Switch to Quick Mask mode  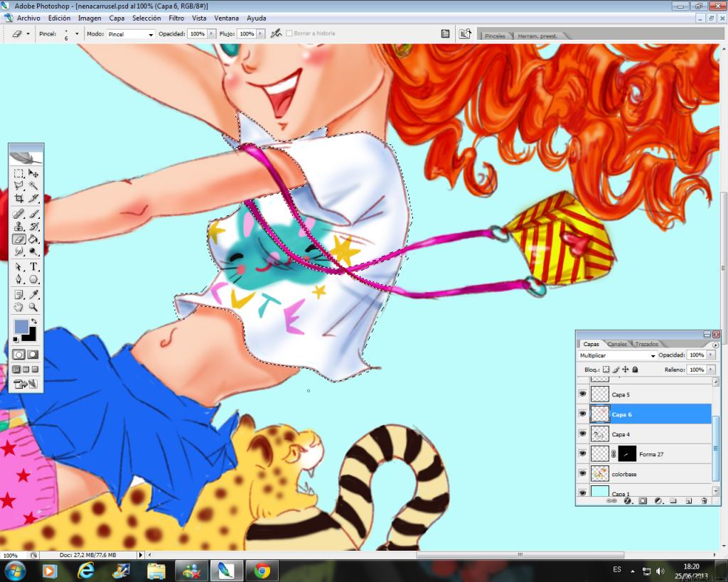tap(33, 355)
